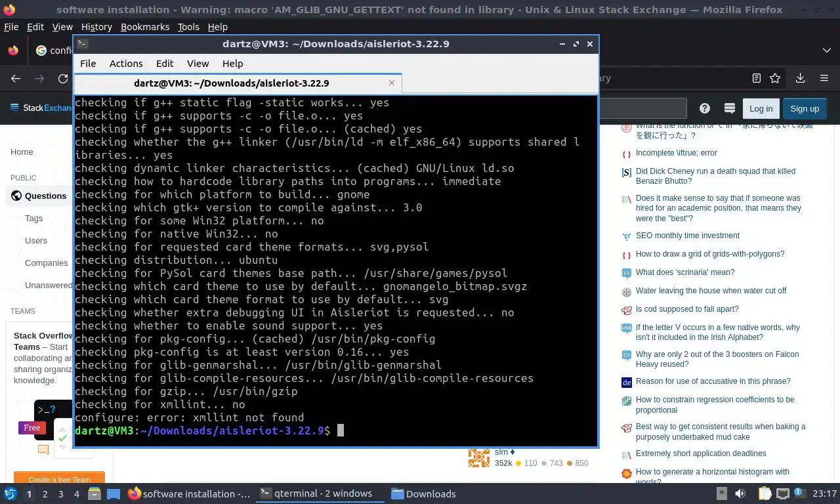The image size is (840, 504).
Task: Reload the page in Firefox
Action: 63,78
